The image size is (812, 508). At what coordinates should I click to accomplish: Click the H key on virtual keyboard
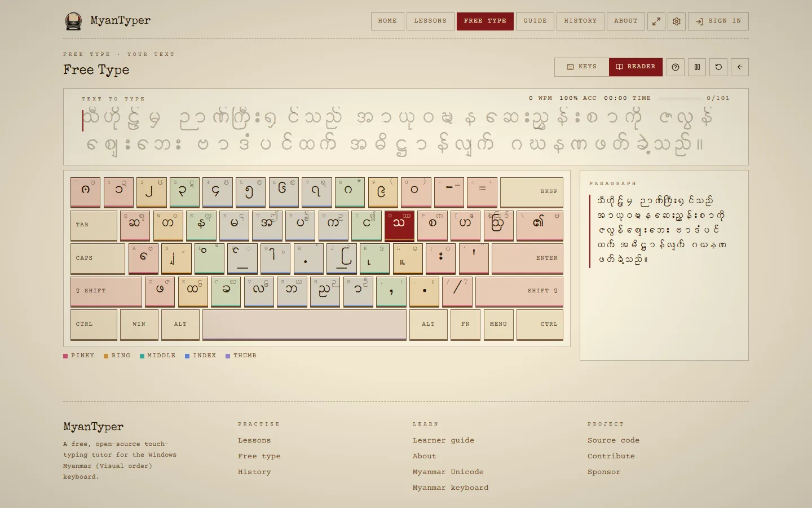pos(308,259)
